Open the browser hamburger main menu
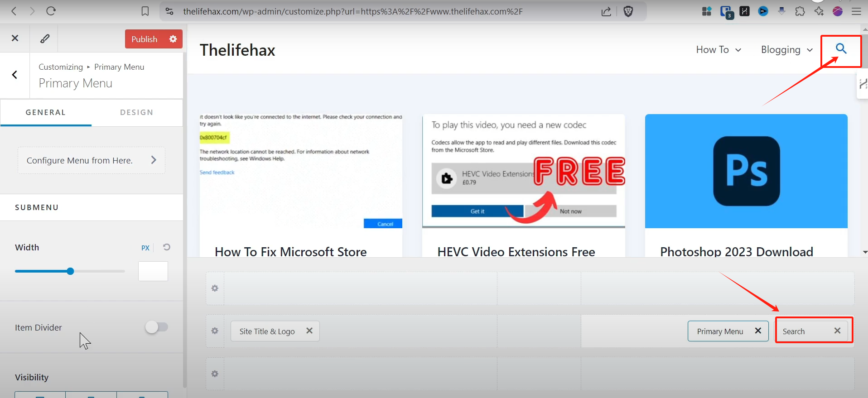 [x=856, y=11]
